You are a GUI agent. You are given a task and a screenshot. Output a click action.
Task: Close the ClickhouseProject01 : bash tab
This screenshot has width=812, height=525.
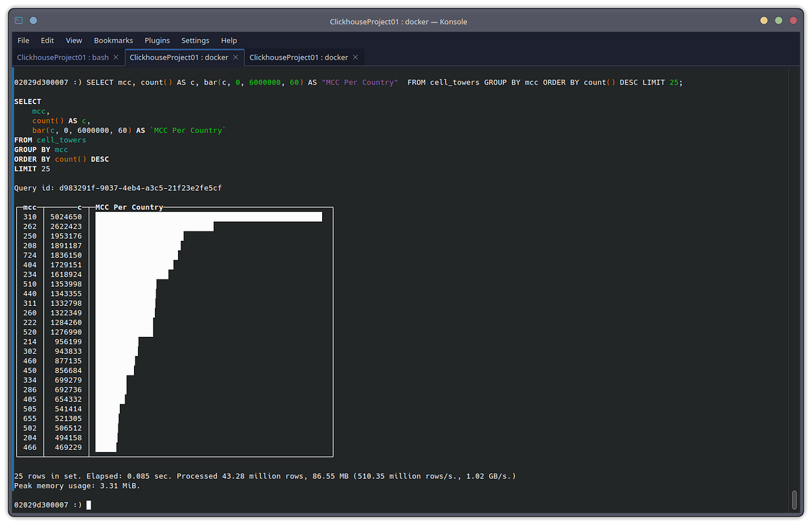pos(115,58)
